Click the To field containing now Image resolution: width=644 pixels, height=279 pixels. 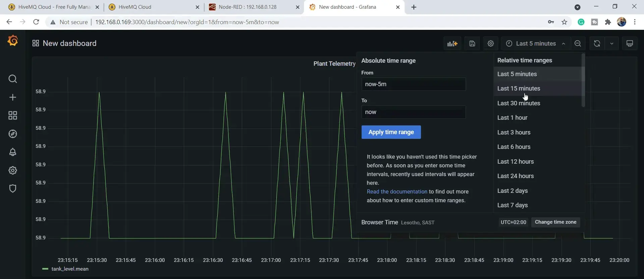[x=414, y=112]
